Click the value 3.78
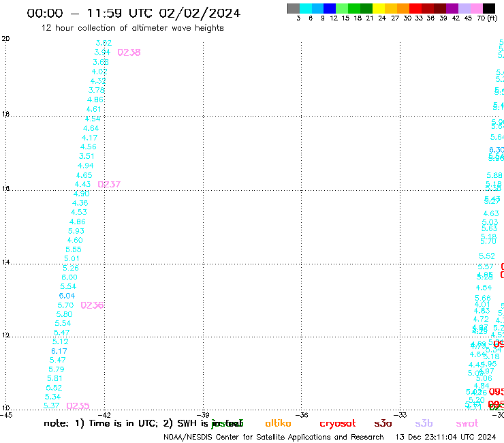The width and height of the screenshot is (504, 443). coord(97,90)
